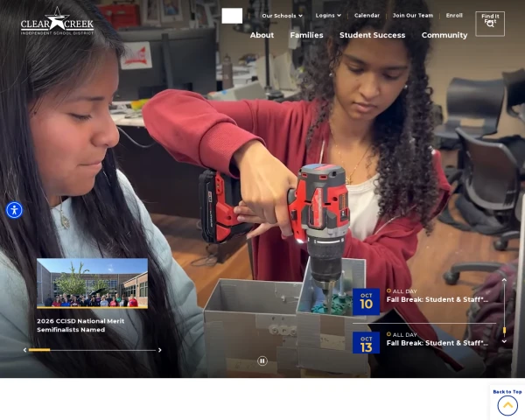This screenshot has width=525, height=420.
Task: Click the news carousel progress bar
Action: click(92, 350)
